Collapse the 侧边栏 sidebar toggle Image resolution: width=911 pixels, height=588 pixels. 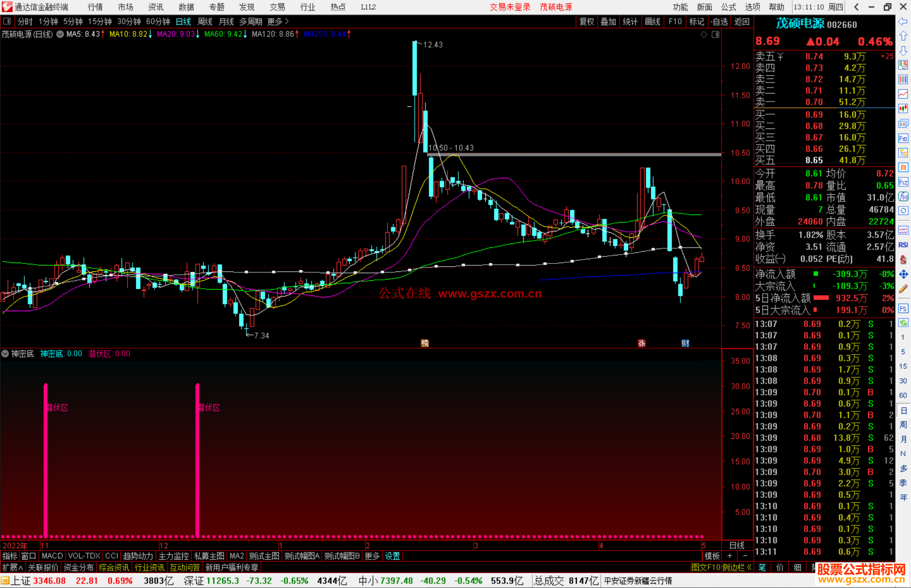(x=737, y=567)
